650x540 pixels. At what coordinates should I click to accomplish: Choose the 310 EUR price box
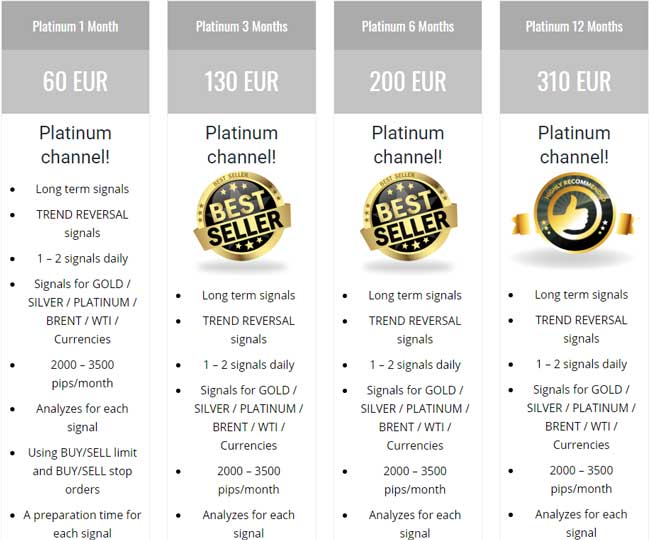coord(574,81)
